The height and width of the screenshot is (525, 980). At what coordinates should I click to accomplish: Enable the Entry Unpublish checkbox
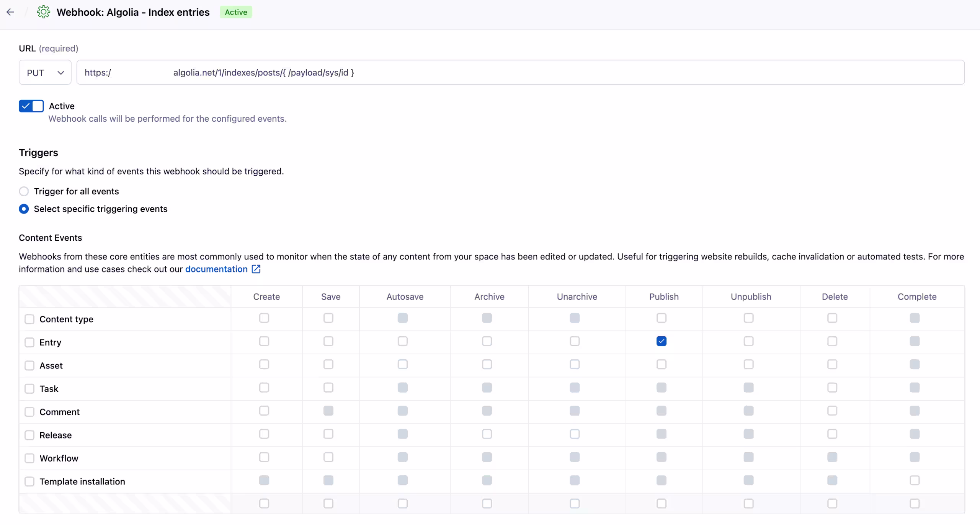[x=749, y=341]
